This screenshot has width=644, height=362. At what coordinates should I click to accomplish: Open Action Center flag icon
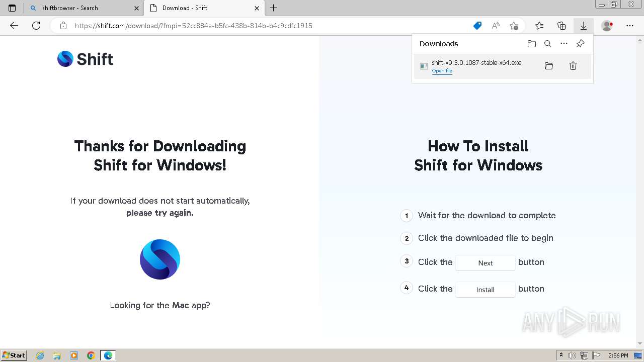pos(596,355)
